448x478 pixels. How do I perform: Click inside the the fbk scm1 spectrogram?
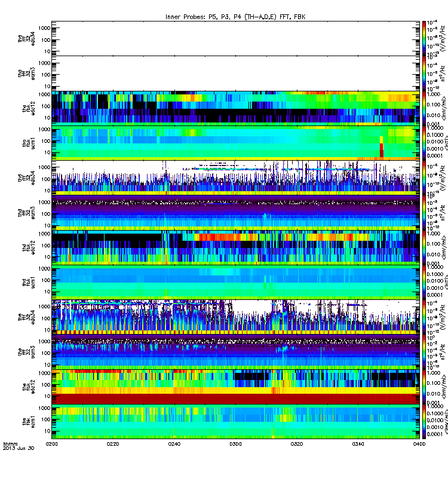click(235, 422)
